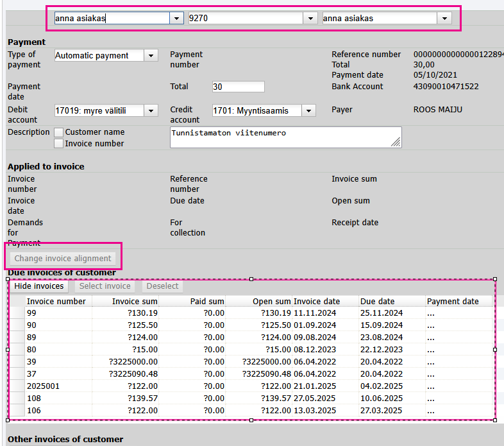Open the first 'anna asiakas' dropdown arrow
The image size is (504, 446).
tap(176, 19)
